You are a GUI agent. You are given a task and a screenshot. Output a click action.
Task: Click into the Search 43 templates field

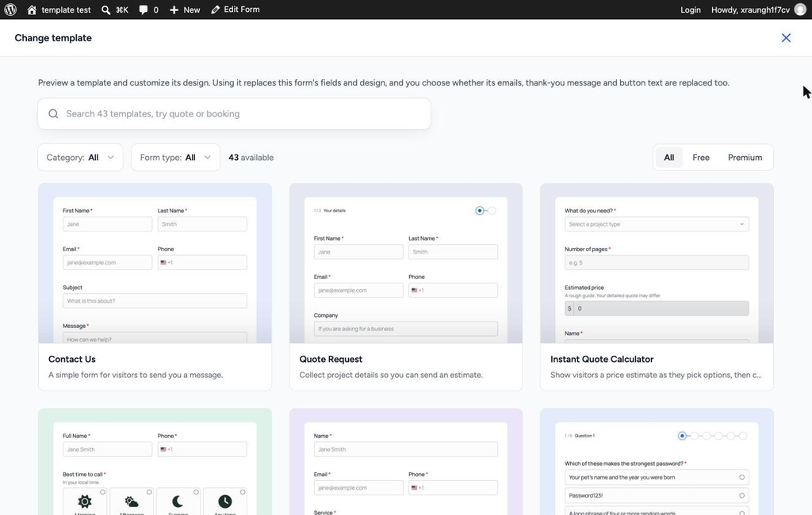point(234,114)
